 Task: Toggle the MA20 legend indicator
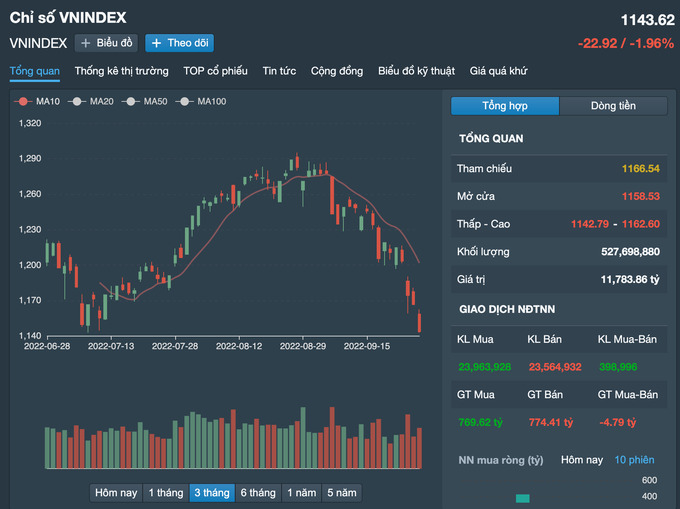[x=92, y=102]
